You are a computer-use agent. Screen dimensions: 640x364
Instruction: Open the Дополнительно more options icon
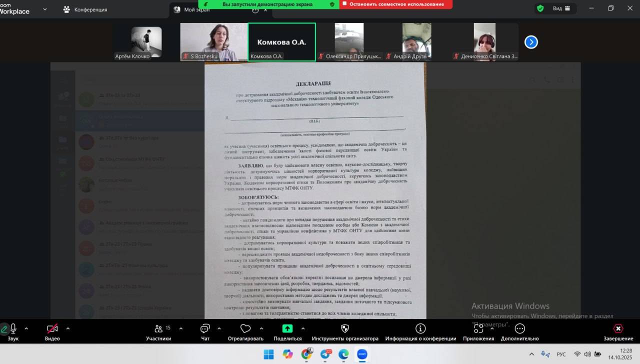pos(519,329)
